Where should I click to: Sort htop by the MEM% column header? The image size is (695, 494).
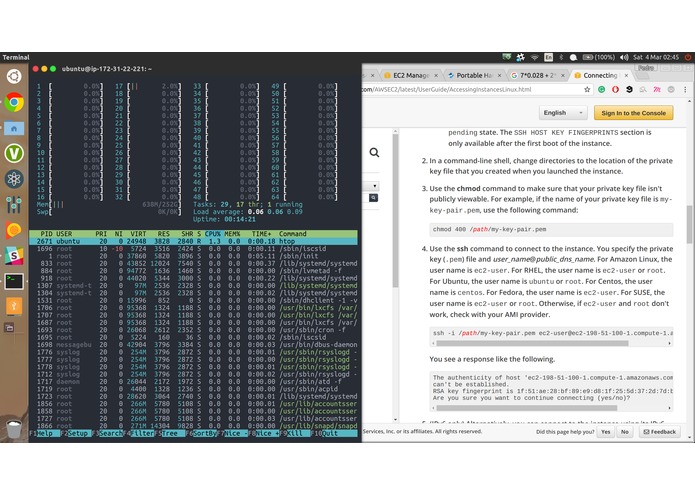coord(232,234)
